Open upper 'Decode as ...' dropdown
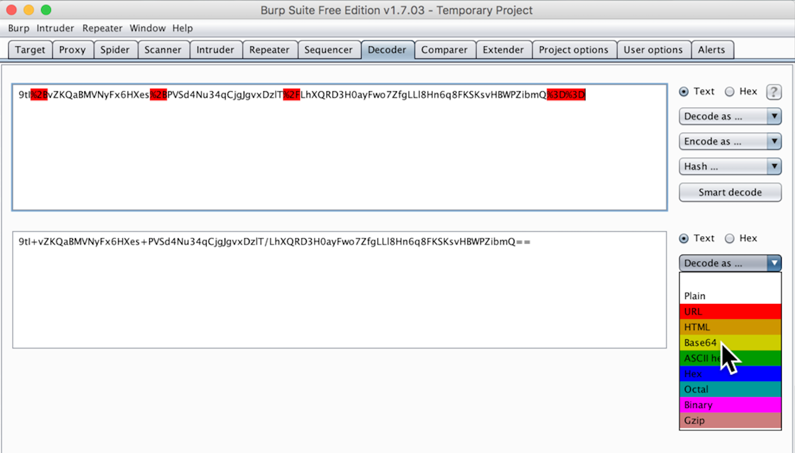Viewport: 795px width, 453px height. pos(730,117)
